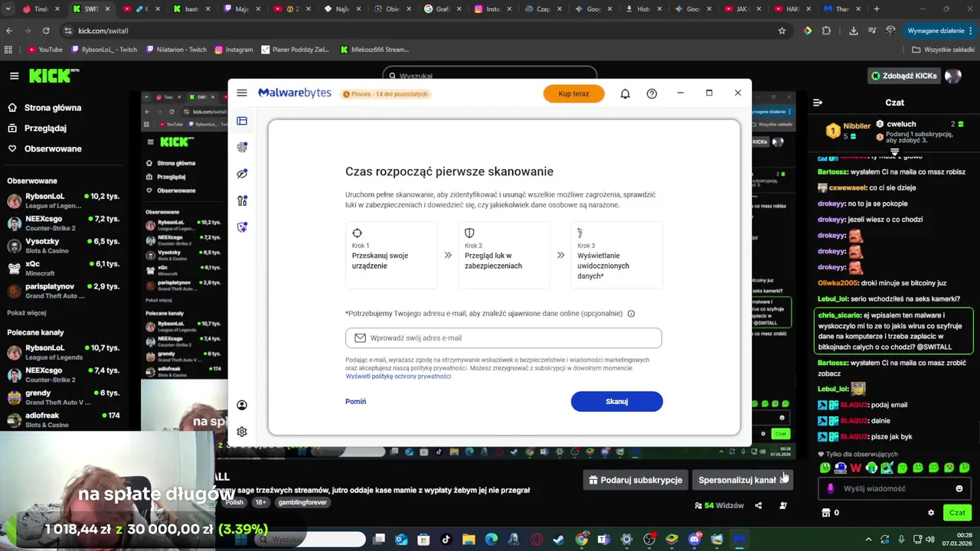Click the Podaruj subskrypcje button
The image size is (980, 551).
pos(635,480)
